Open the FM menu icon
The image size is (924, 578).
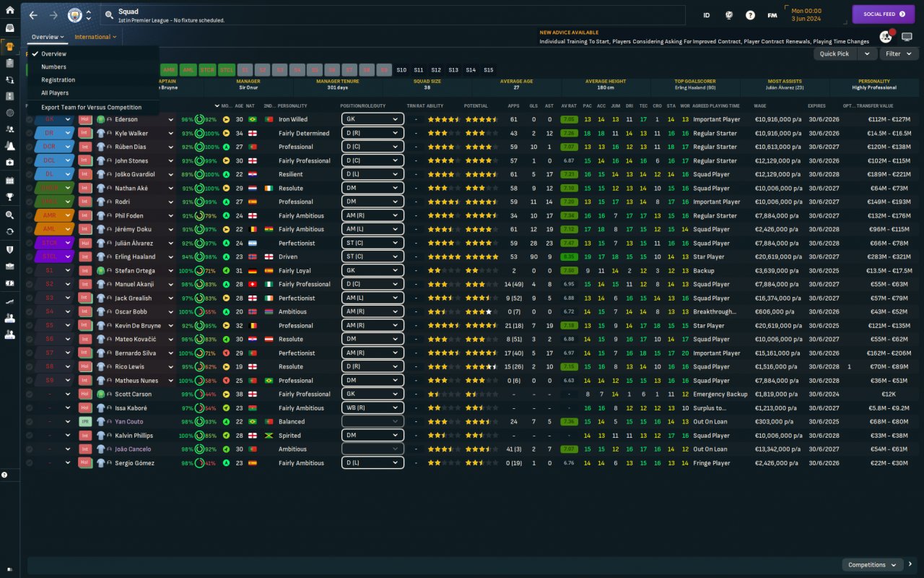pyautogui.click(x=772, y=15)
